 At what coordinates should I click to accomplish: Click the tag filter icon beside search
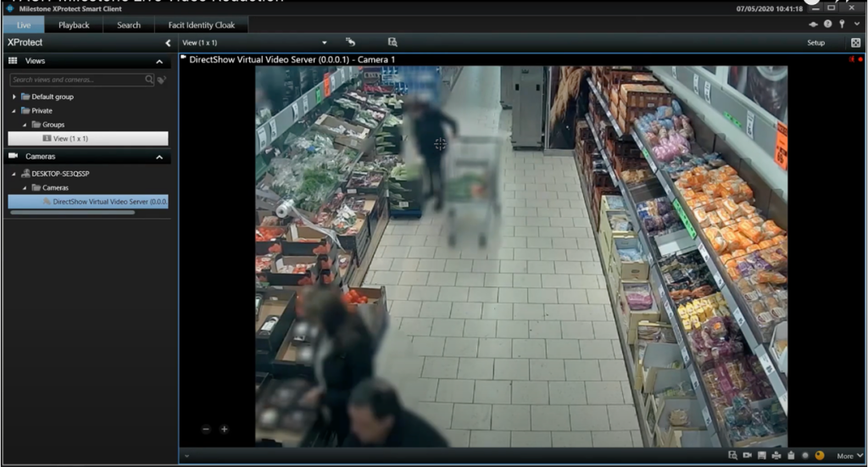coord(162,81)
